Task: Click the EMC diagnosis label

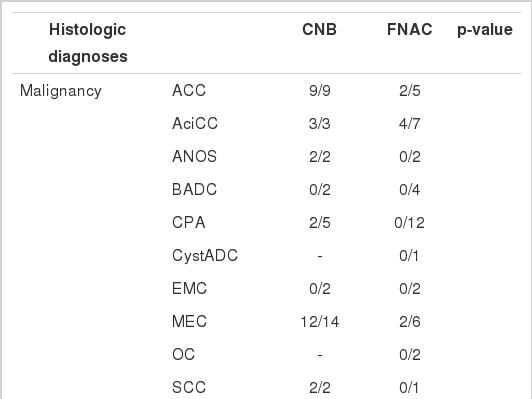Action: (189, 288)
